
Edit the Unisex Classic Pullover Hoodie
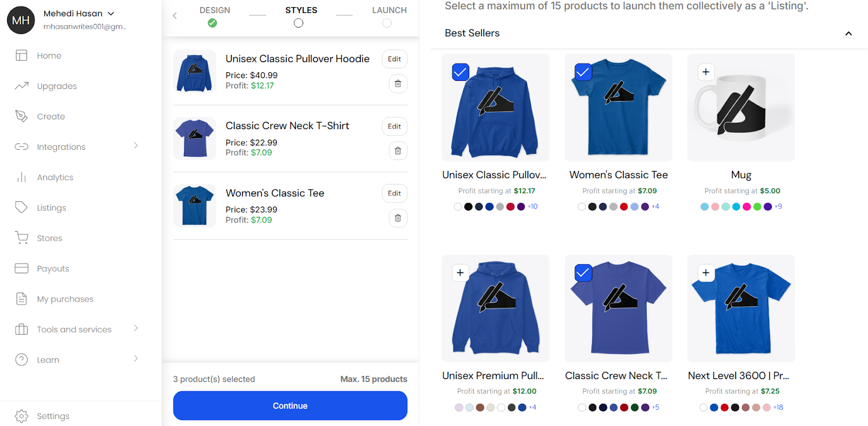pyautogui.click(x=394, y=59)
